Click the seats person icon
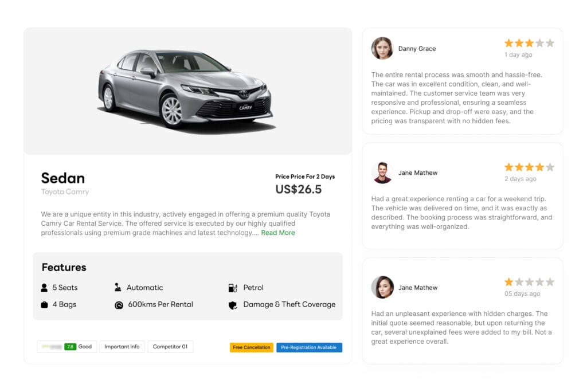 (x=45, y=288)
